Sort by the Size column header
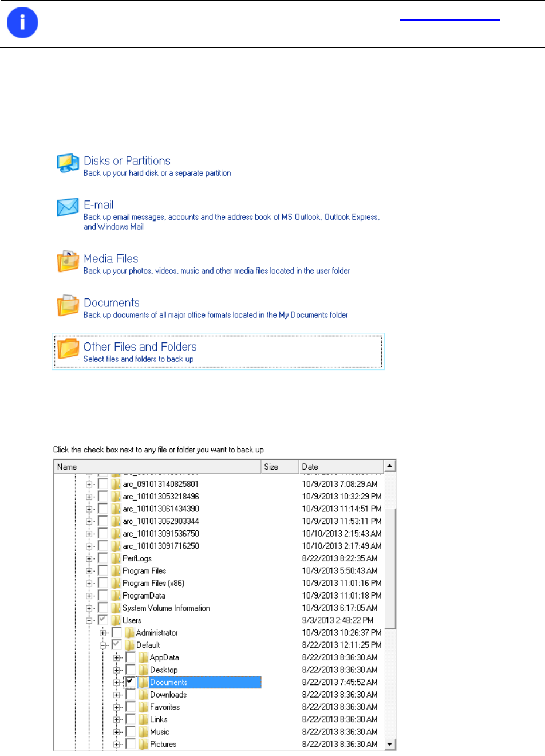This screenshot has width=545, height=756. tap(280, 467)
